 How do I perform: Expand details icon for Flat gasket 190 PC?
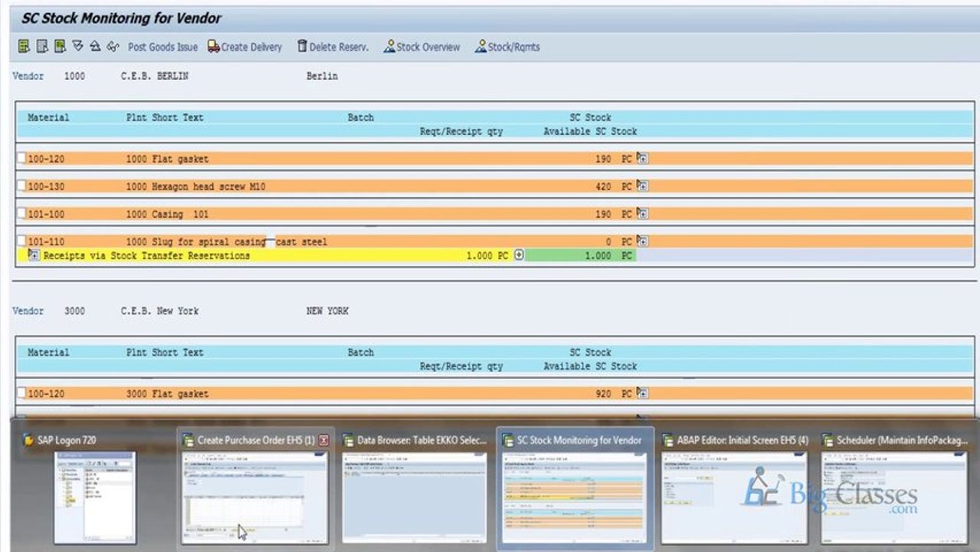coord(642,158)
